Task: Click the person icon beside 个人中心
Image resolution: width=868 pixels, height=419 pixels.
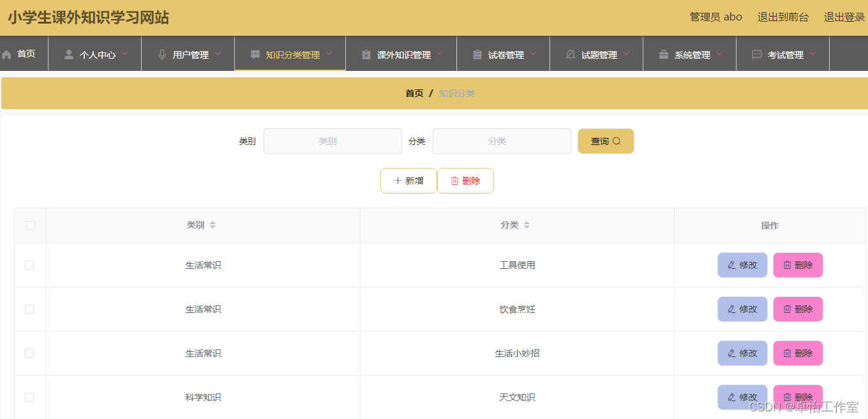Action: pos(69,55)
